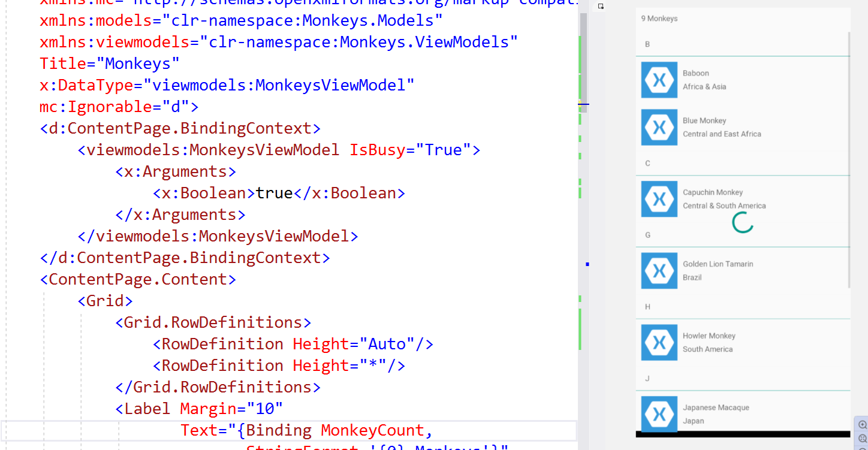
Task: Click the 'C' group header
Action: pyautogui.click(x=647, y=164)
